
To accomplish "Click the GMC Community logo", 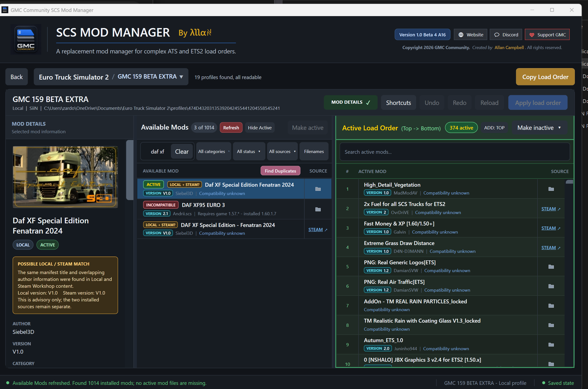I will point(26,40).
